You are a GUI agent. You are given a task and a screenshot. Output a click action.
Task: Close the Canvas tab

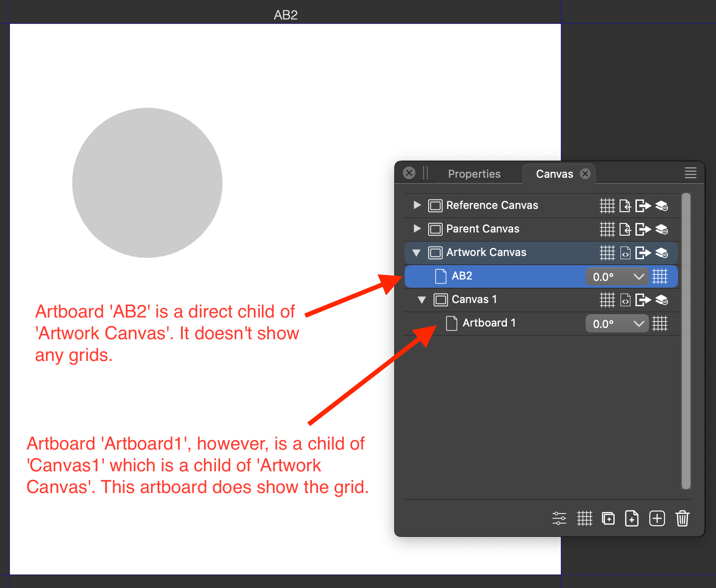point(585,174)
